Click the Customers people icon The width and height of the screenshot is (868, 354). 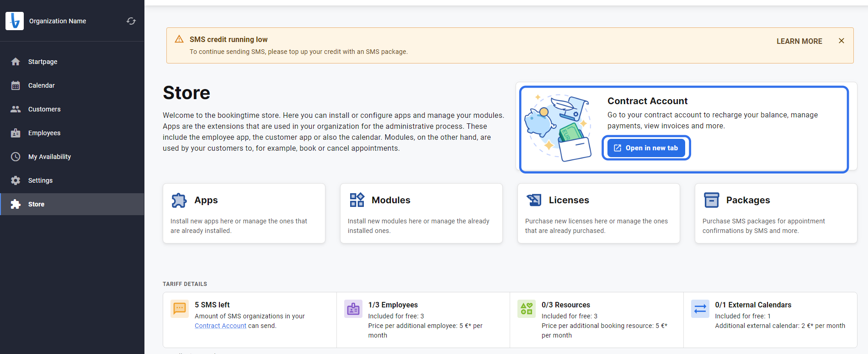(x=16, y=109)
